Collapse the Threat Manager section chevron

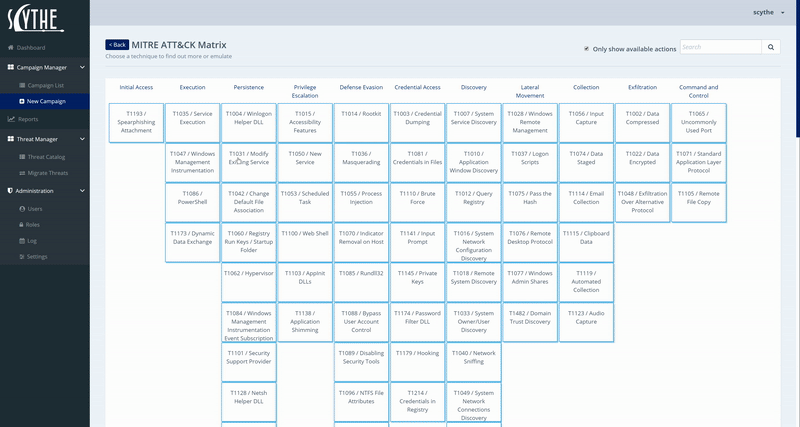pyautogui.click(x=83, y=139)
